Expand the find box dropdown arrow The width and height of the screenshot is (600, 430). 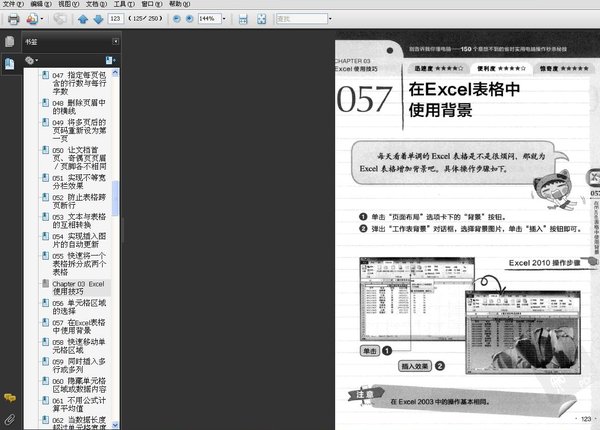point(329,19)
